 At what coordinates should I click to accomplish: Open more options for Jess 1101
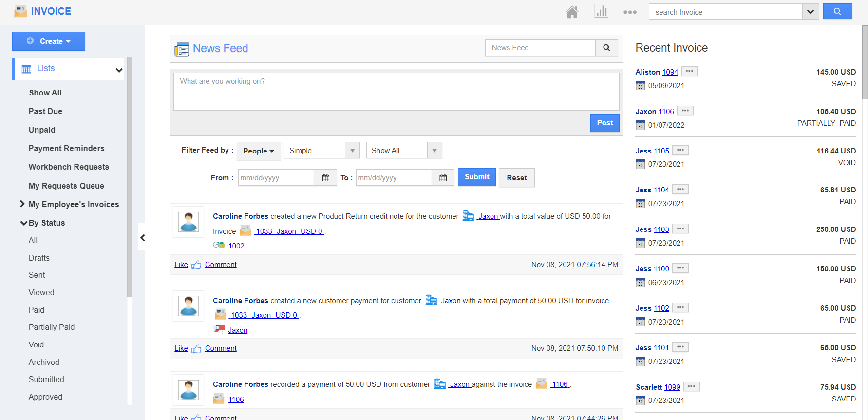(680, 347)
